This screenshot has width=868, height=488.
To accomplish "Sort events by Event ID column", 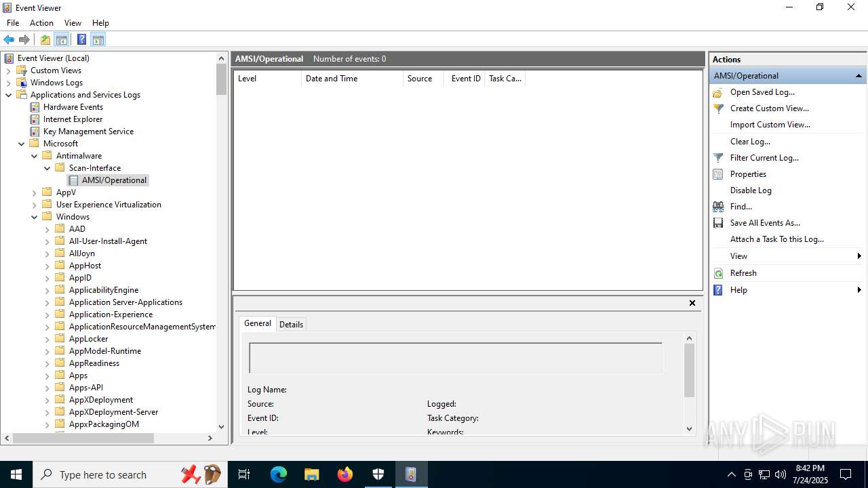I will 466,79.
